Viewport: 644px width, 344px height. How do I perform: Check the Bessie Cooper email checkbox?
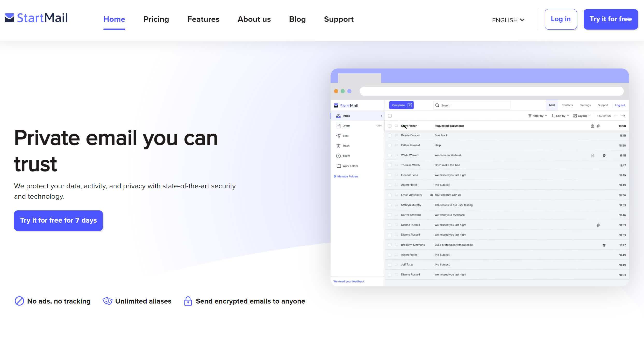click(390, 135)
